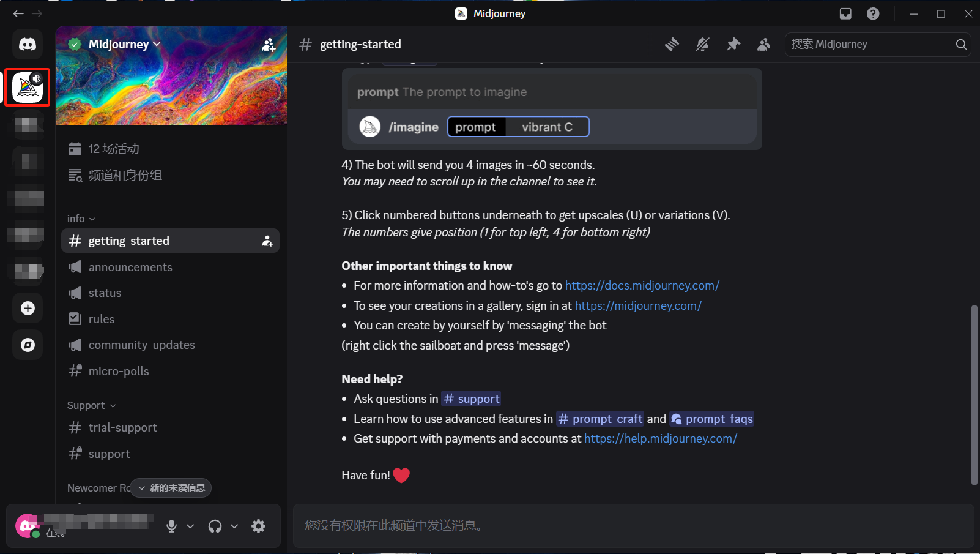Expand the Midjourney server name dropdown
The width and height of the screenshot is (980, 554).
pos(124,44)
